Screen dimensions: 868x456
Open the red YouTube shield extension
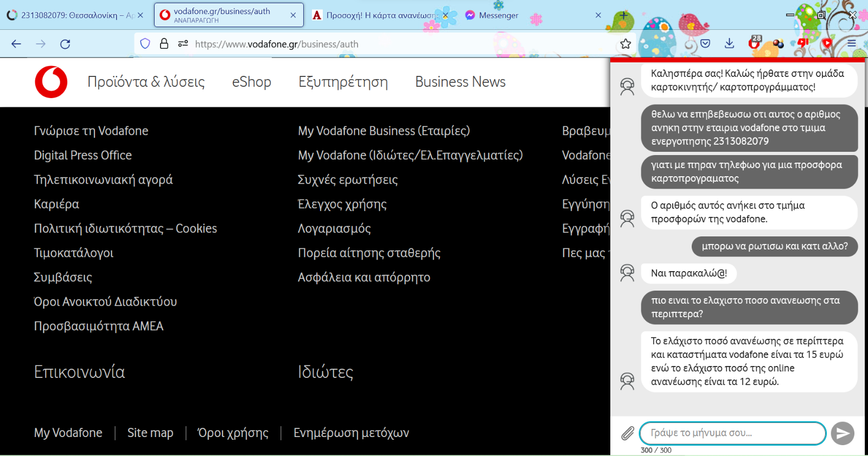coord(827,43)
